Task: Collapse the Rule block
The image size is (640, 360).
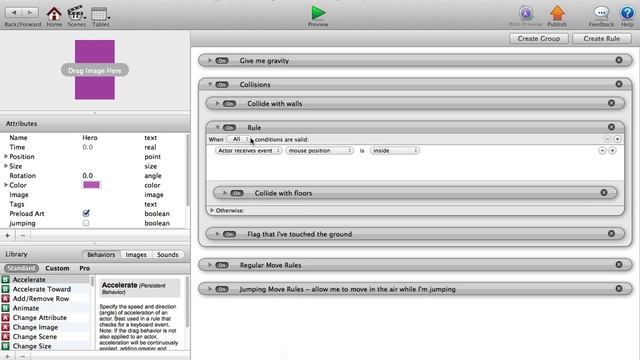Action: 218,127
